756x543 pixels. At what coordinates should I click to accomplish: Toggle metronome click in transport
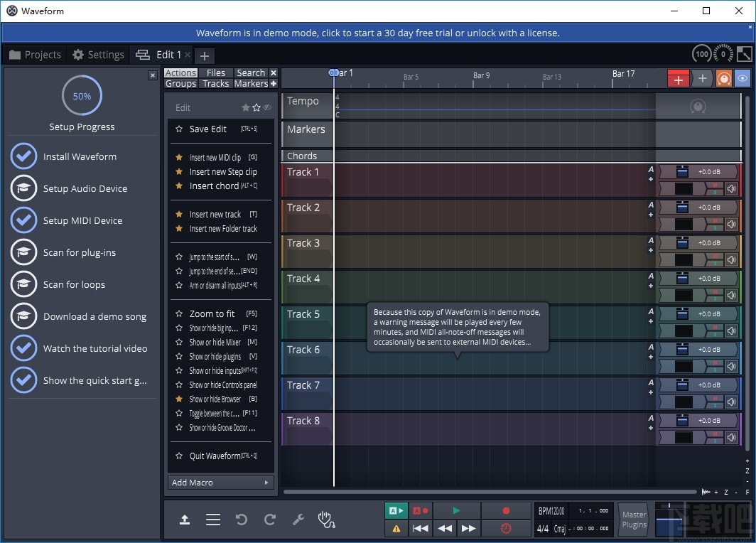click(x=506, y=528)
